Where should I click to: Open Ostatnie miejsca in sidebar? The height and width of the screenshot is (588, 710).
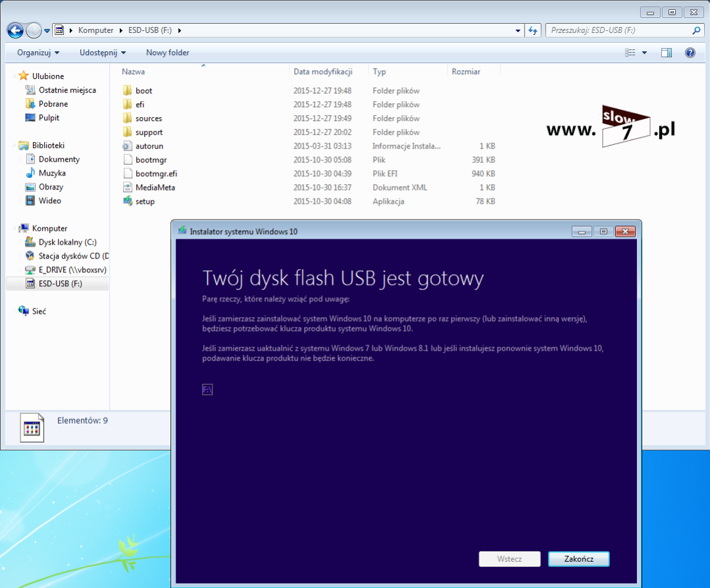67,90
